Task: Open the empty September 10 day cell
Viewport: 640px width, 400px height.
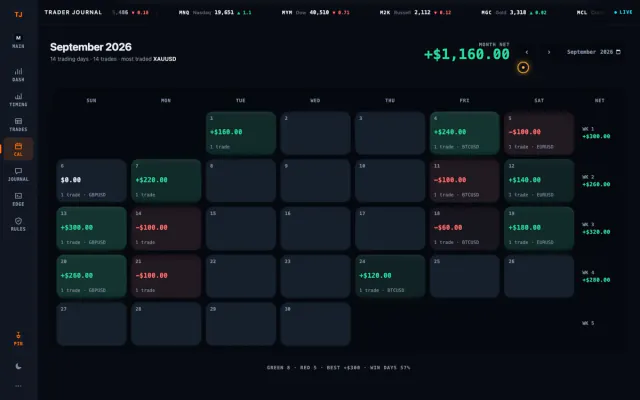Action: point(390,181)
